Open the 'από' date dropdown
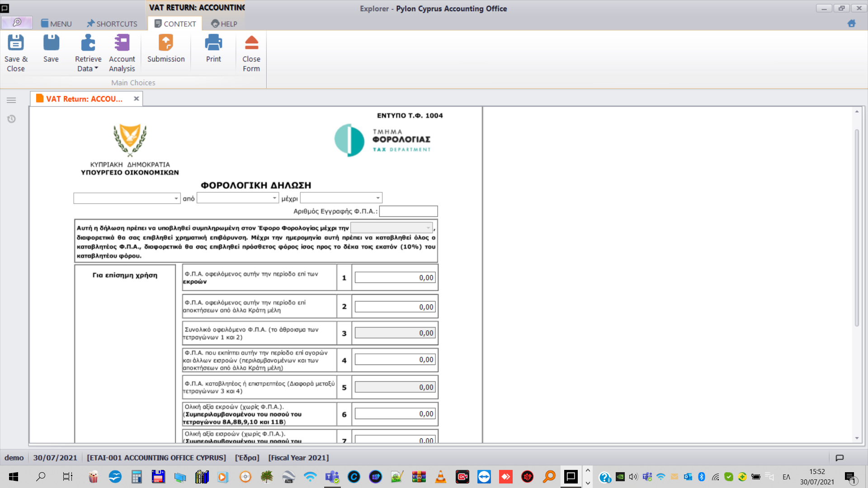 (274, 198)
